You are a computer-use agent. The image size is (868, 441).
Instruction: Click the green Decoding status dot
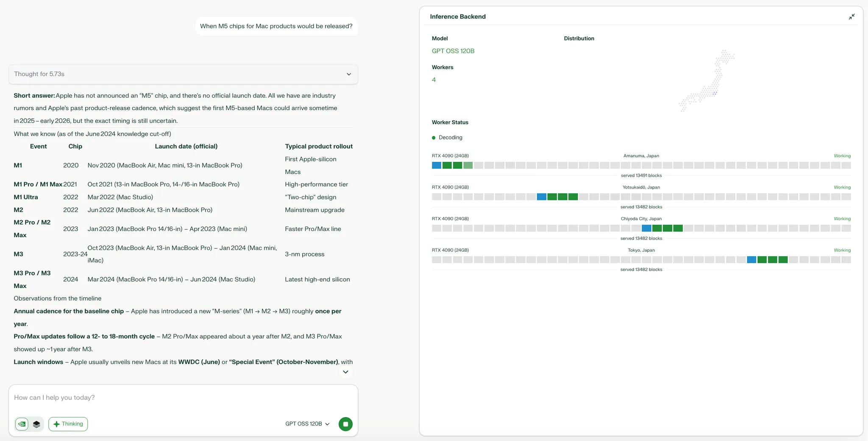434,138
